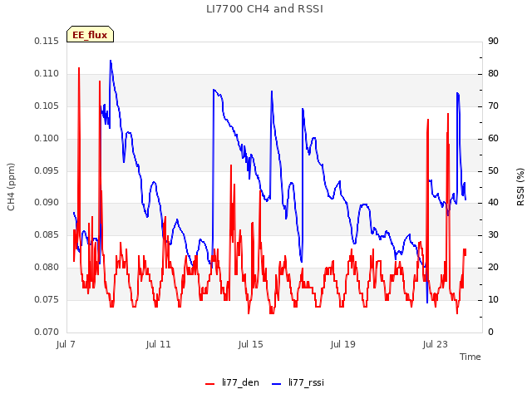Click the Jul 23 date tick label
This screenshot has height=399, width=532.
coord(435,344)
